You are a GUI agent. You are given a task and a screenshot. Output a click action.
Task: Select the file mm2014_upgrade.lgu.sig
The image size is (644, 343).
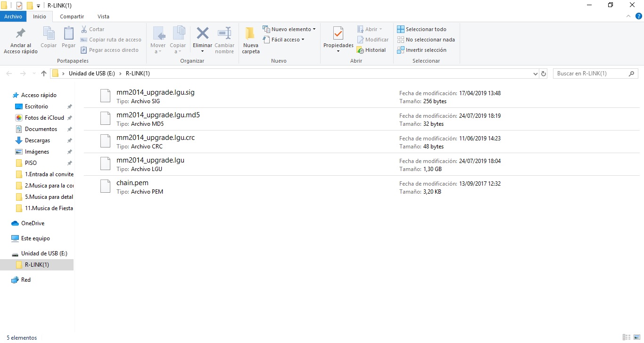tap(361, 97)
